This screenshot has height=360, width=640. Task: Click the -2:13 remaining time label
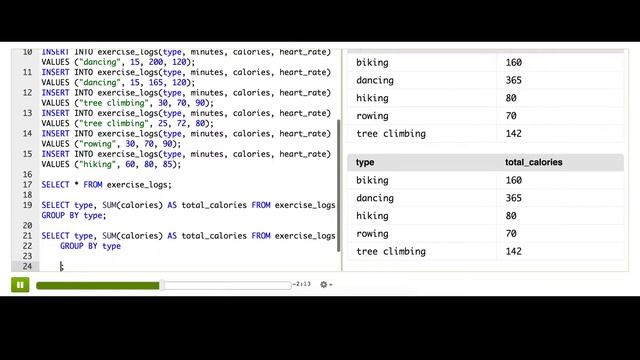(302, 284)
